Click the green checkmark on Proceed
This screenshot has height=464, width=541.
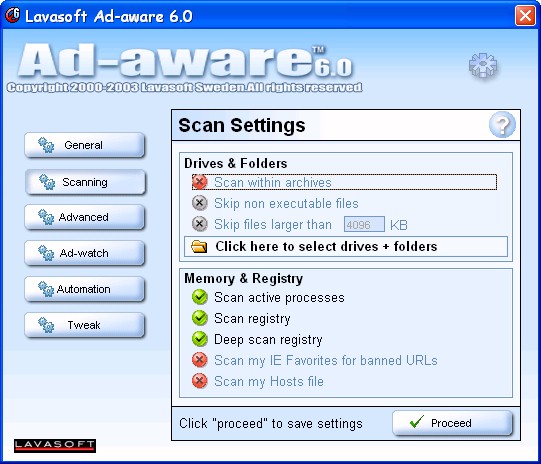click(x=417, y=422)
